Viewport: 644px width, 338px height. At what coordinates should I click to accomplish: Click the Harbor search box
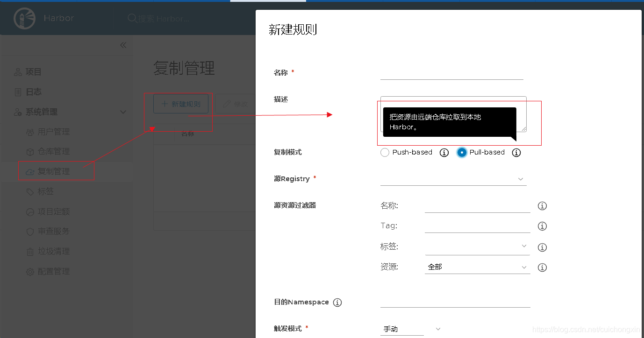point(164,19)
